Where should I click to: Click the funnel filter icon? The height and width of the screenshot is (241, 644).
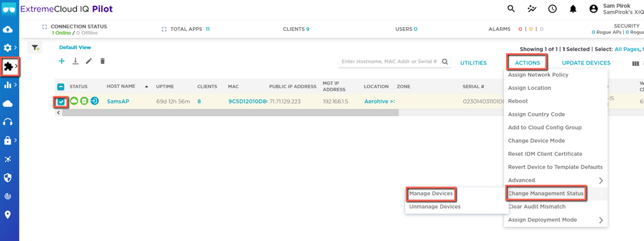35,48
